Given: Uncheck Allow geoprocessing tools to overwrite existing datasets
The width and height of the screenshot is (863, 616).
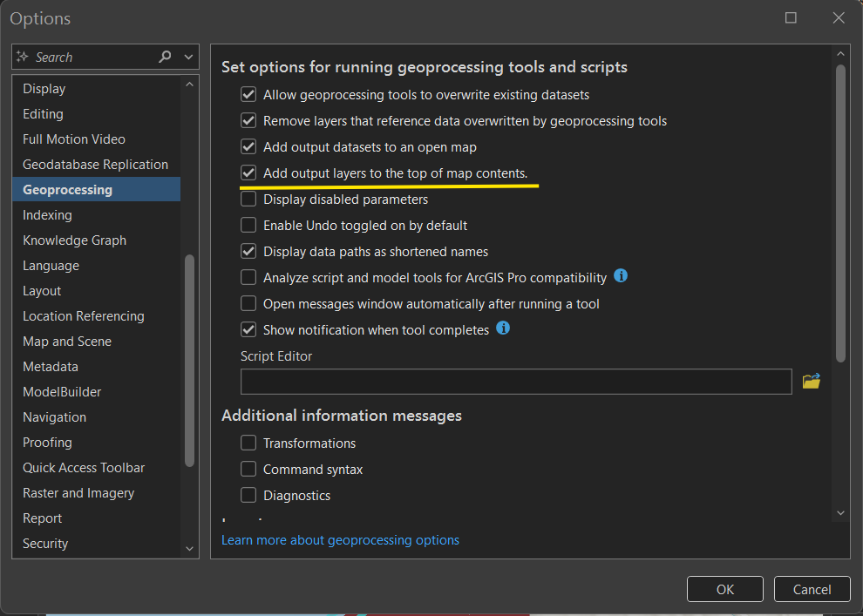Looking at the screenshot, I should pyautogui.click(x=248, y=94).
